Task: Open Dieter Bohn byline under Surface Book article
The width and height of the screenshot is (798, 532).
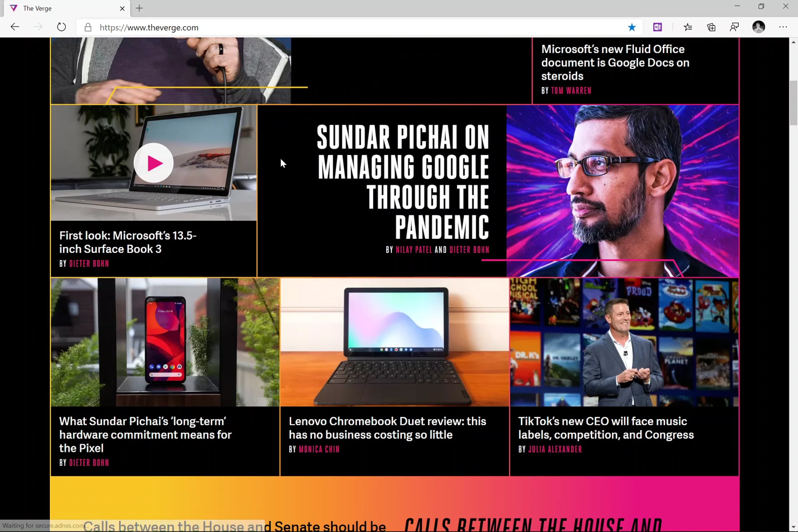Action: [x=89, y=264]
